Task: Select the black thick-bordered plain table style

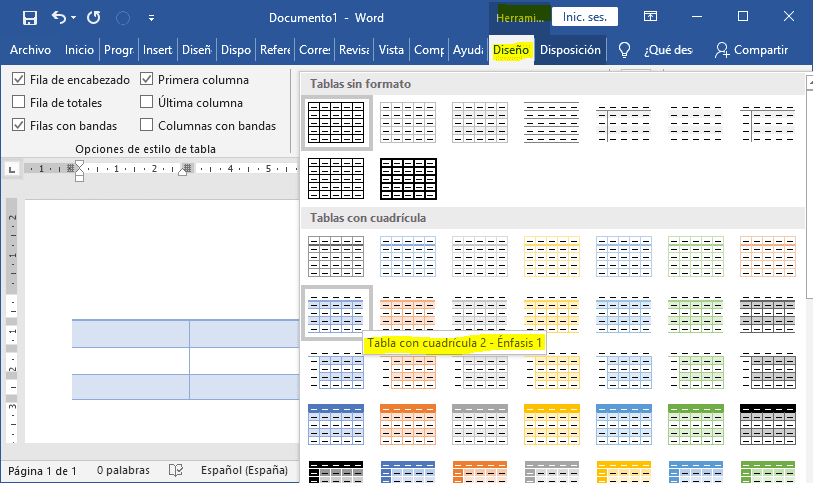Action: [x=409, y=179]
